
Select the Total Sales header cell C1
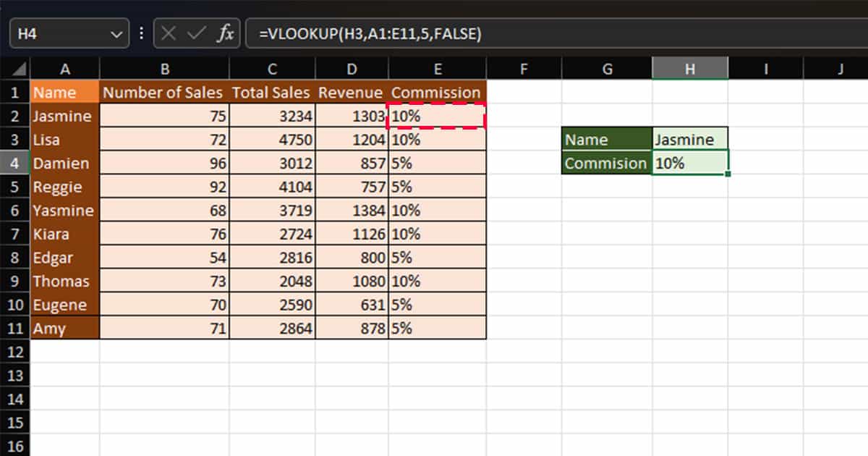pyautogui.click(x=272, y=93)
